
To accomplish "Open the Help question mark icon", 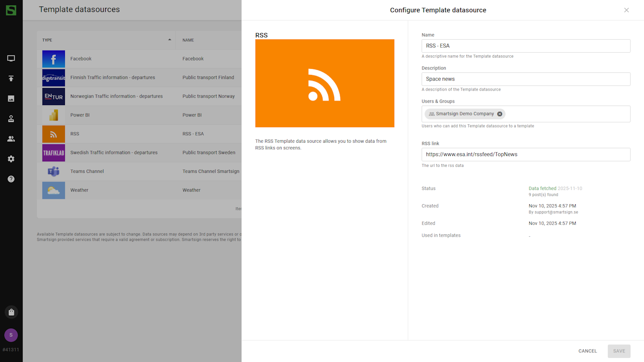I will point(11,179).
